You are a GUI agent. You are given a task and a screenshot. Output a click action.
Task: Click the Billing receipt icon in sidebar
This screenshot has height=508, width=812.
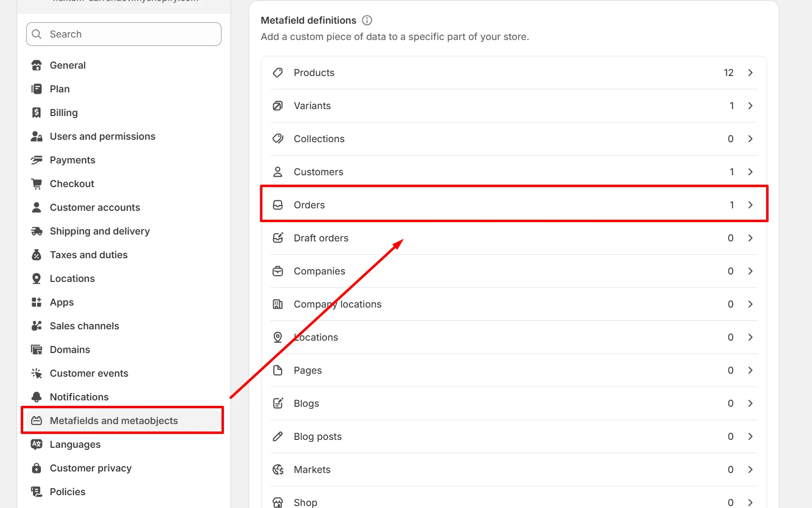click(x=37, y=113)
